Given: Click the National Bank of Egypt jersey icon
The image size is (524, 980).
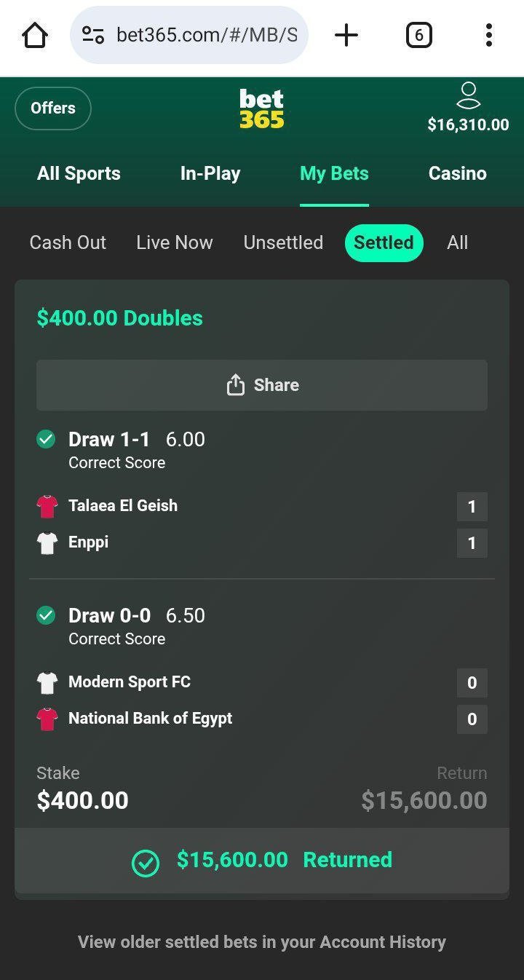Looking at the screenshot, I should tap(47, 719).
